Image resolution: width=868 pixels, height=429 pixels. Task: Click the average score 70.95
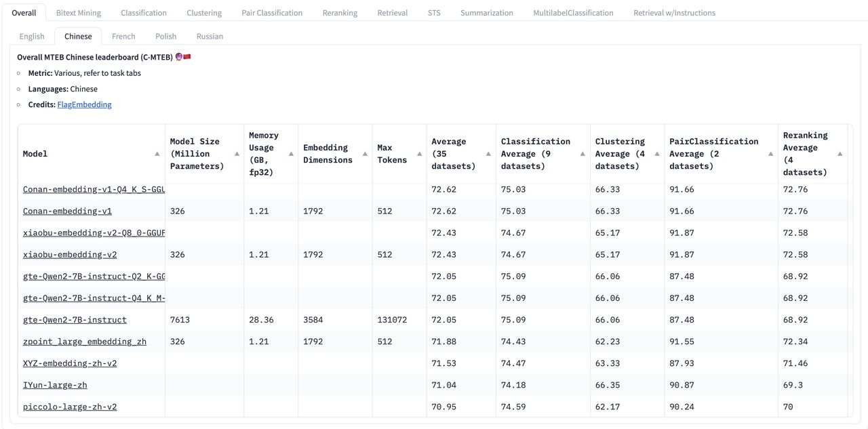click(444, 406)
